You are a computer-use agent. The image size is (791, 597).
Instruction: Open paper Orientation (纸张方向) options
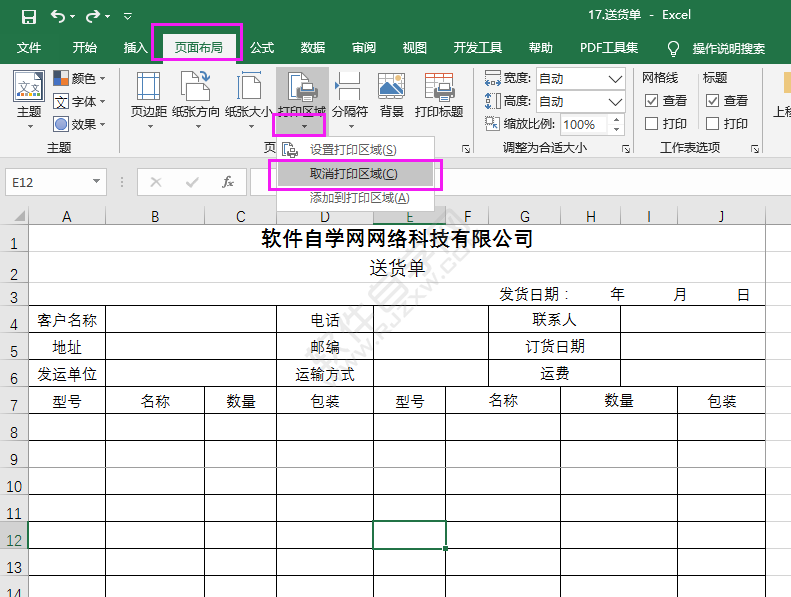[196, 100]
